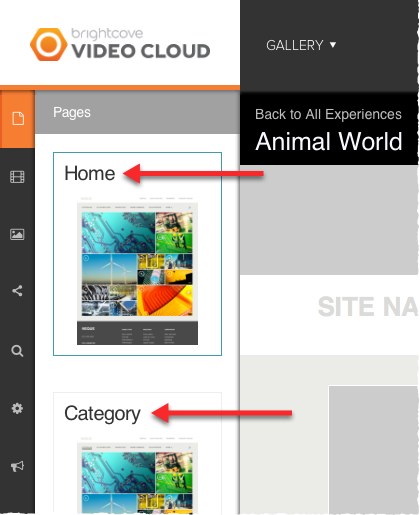Expand the GALLERY dropdown menu
The width and height of the screenshot is (420, 515).
click(301, 45)
